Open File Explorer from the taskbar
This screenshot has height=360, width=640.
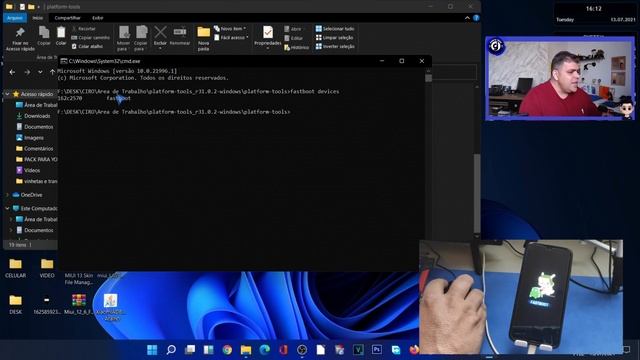pos(246,350)
